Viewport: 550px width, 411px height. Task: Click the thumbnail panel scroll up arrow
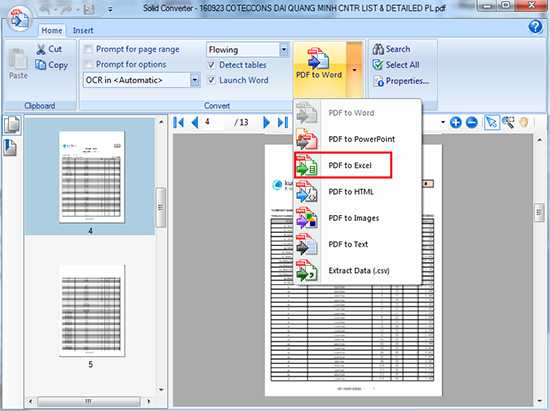pos(161,122)
